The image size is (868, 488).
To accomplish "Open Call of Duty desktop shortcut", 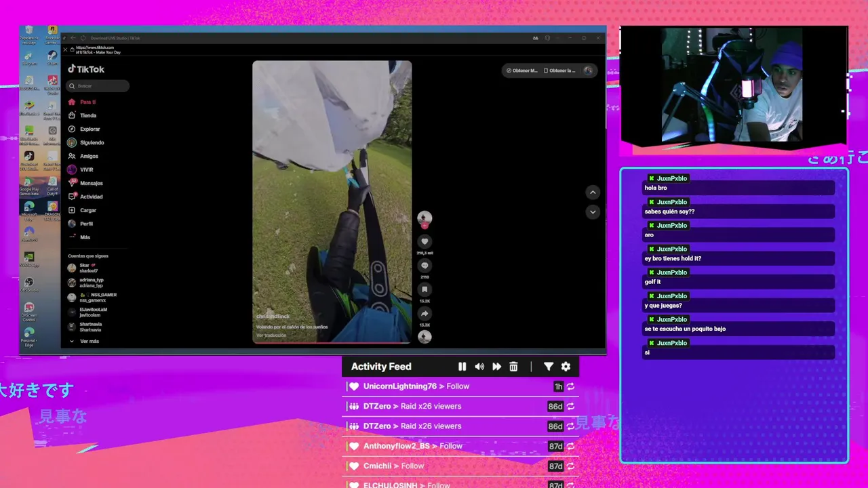I will 52,185.
